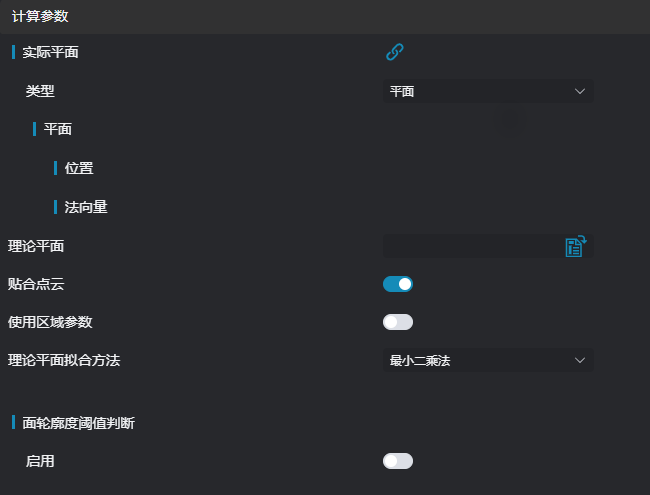Click the 计算参数 panel title
Viewport: 650px width, 495px height.
pyautogui.click(x=40, y=17)
